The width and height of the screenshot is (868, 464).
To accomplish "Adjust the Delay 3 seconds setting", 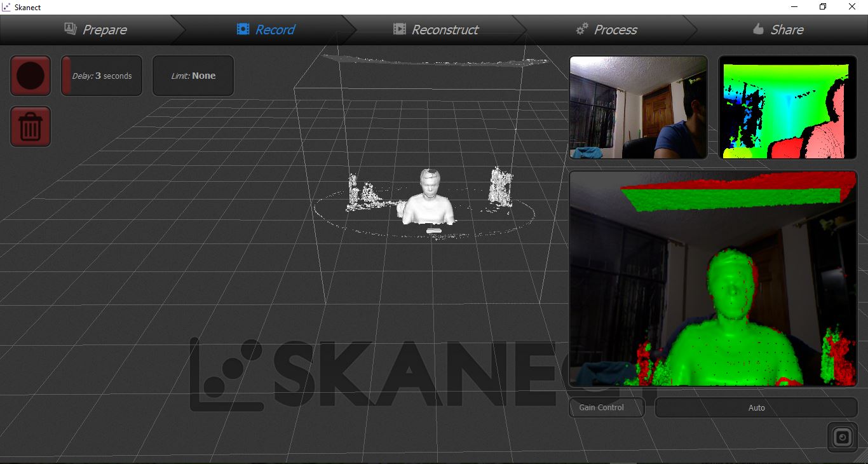I will coord(102,76).
